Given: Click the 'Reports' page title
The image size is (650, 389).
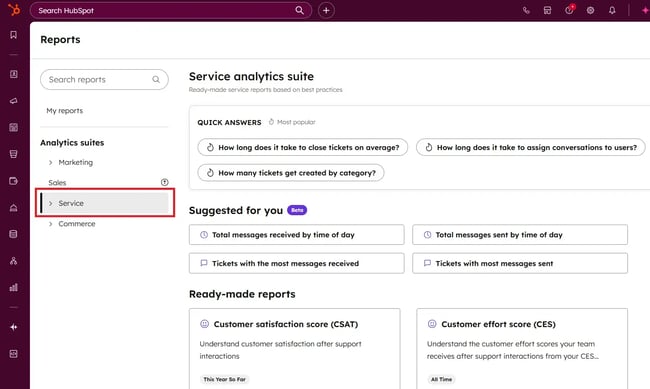Looking at the screenshot, I should pyautogui.click(x=60, y=39).
